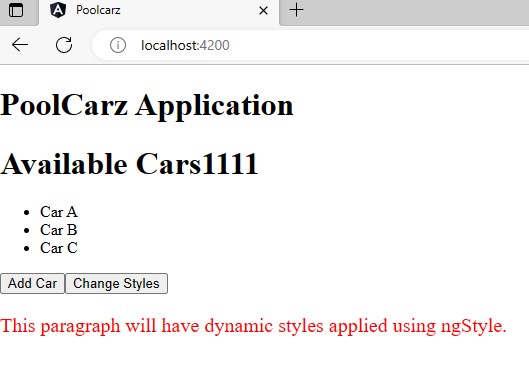529x381 pixels.
Task: Click the Add Car button
Action: 32,283
